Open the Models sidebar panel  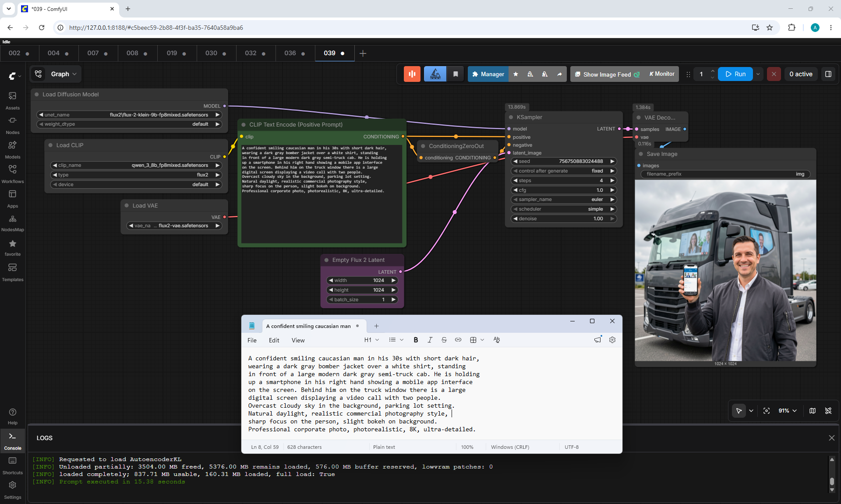click(x=13, y=149)
